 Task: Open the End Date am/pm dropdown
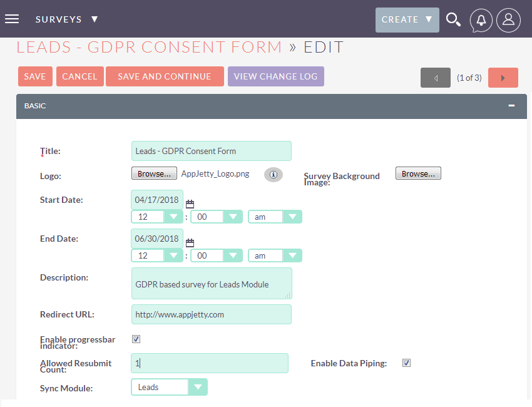pos(275,255)
